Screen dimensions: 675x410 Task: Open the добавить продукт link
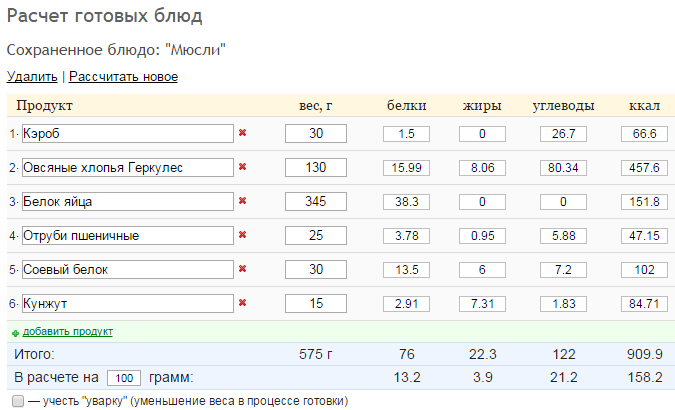[x=68, y=332]
